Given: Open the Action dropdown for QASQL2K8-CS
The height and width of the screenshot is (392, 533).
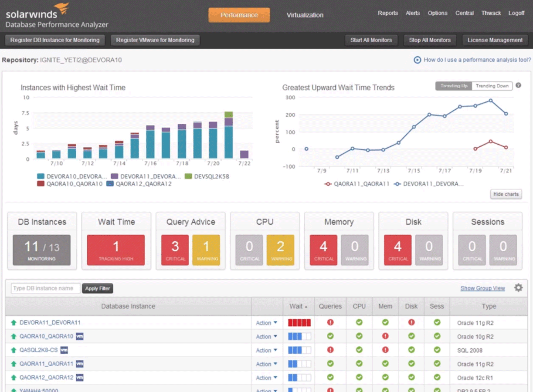Looking at the screenshot, I should [x=266, y=350].
